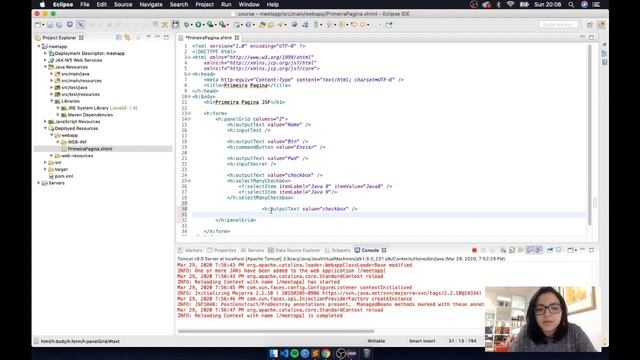Open the Run menu

[226, 4]
